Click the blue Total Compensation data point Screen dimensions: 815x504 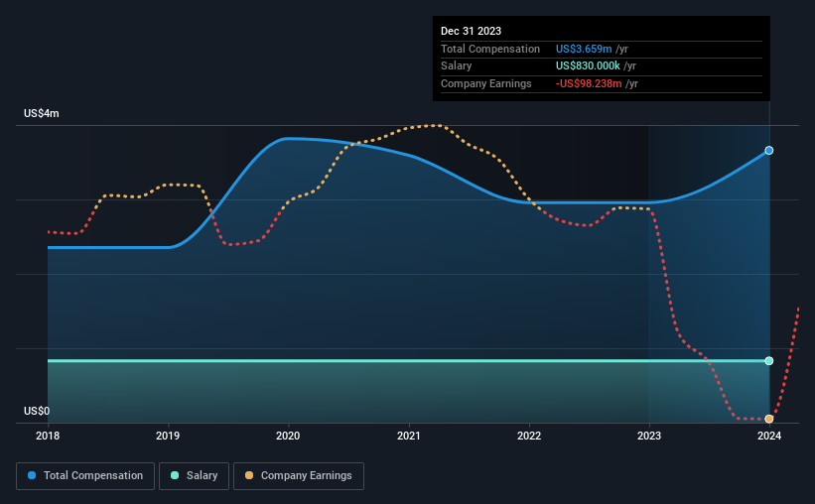(x=768, y=151)
